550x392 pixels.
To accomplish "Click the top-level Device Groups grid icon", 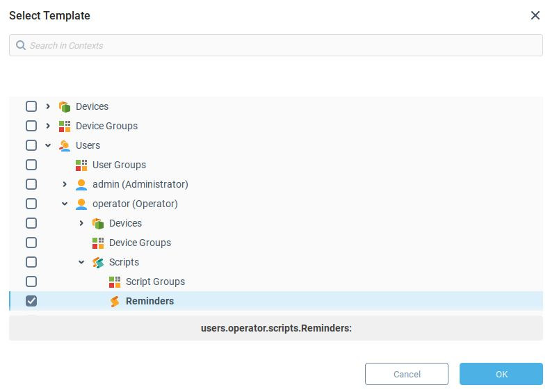I will [65, 126].
